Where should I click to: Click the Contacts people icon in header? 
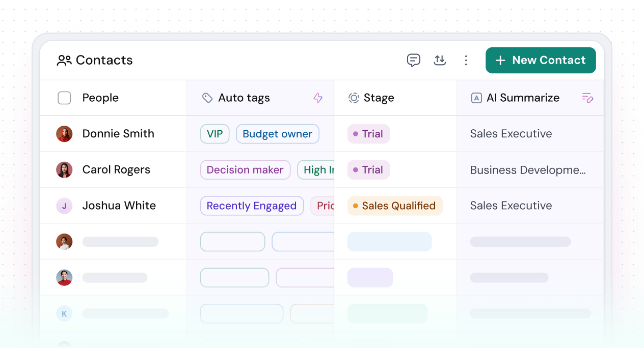(64, 61)
